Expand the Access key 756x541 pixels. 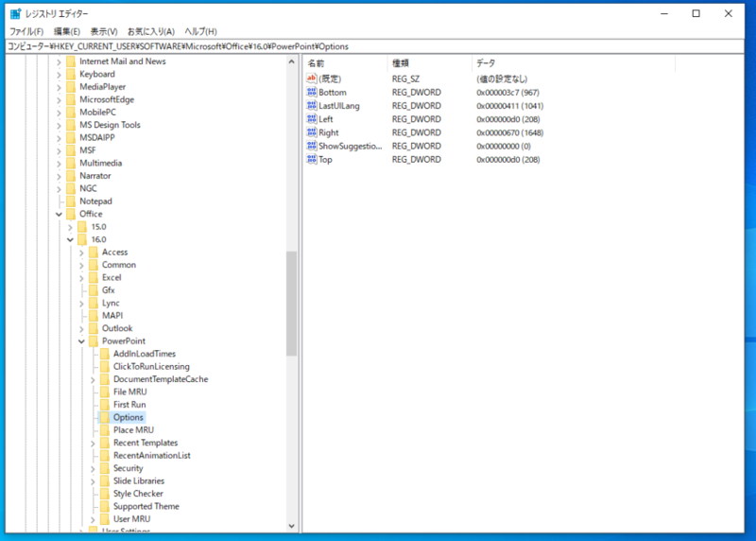(x=81, y=253)
